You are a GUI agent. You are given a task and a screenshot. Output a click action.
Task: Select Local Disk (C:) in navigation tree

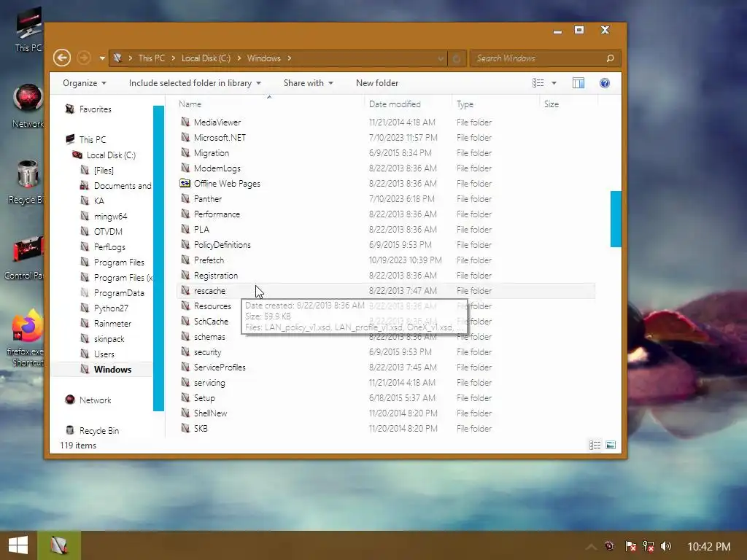pyautogui.click(x=111, y=155)
